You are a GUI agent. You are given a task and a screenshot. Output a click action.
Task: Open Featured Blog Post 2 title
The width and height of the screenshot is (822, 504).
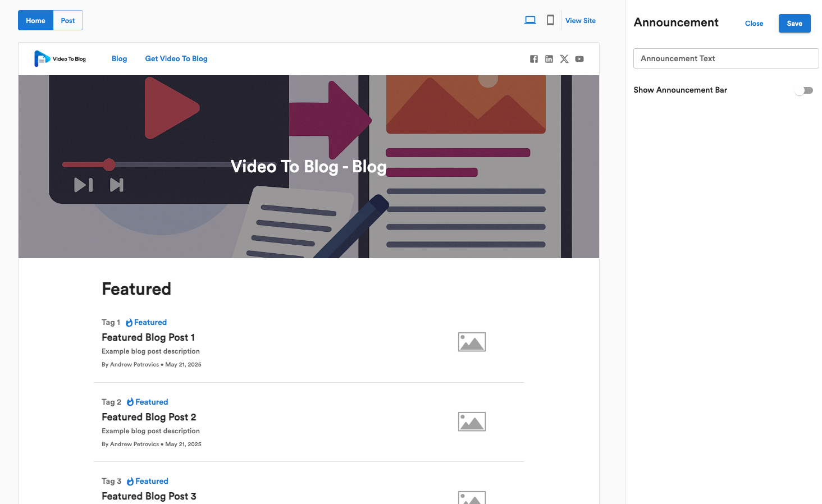click(149, 417)
